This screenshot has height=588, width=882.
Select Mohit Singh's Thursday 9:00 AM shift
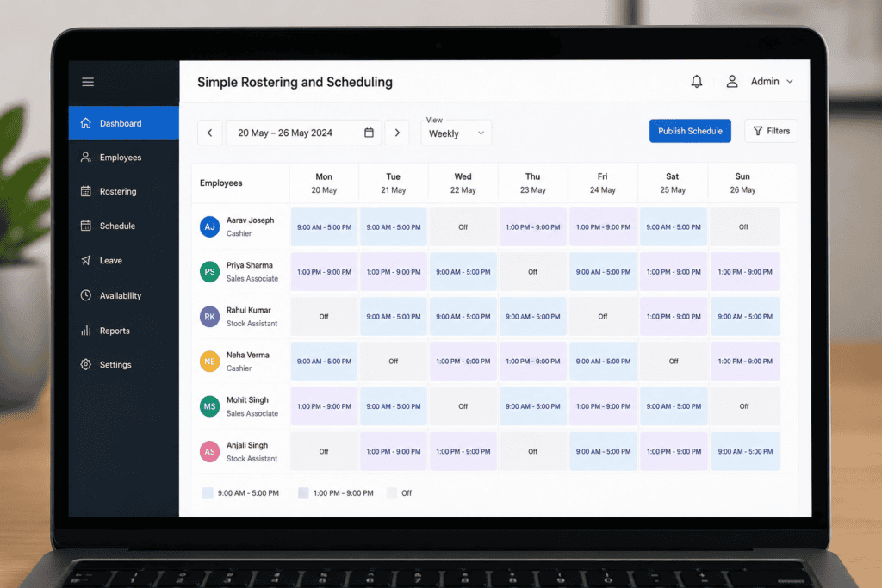click(x=532, y=406)
